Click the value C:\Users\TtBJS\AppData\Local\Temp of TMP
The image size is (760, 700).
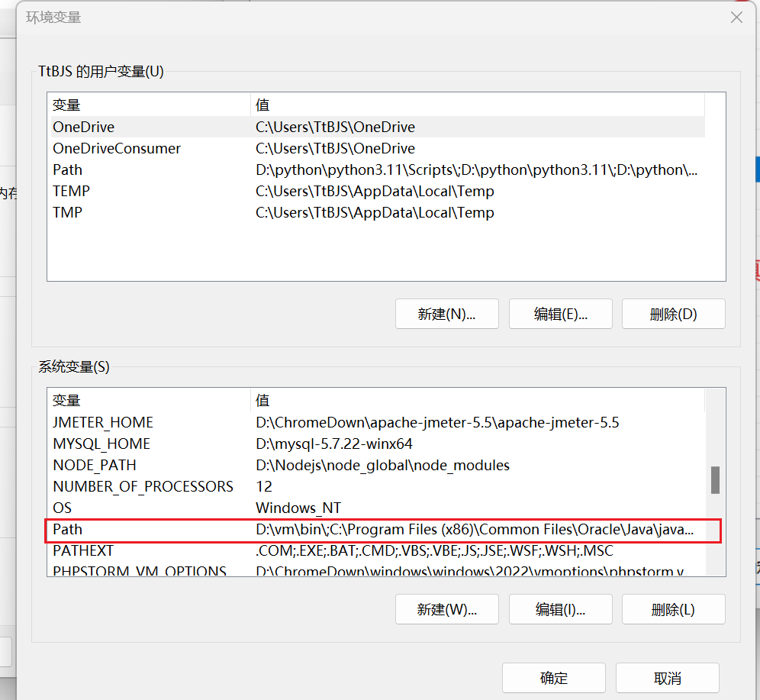click(x=375, y=212)
